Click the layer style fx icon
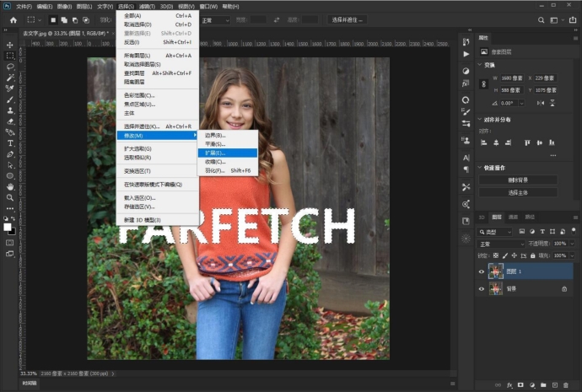Screen dimensions: 582x392 (509, 385)
